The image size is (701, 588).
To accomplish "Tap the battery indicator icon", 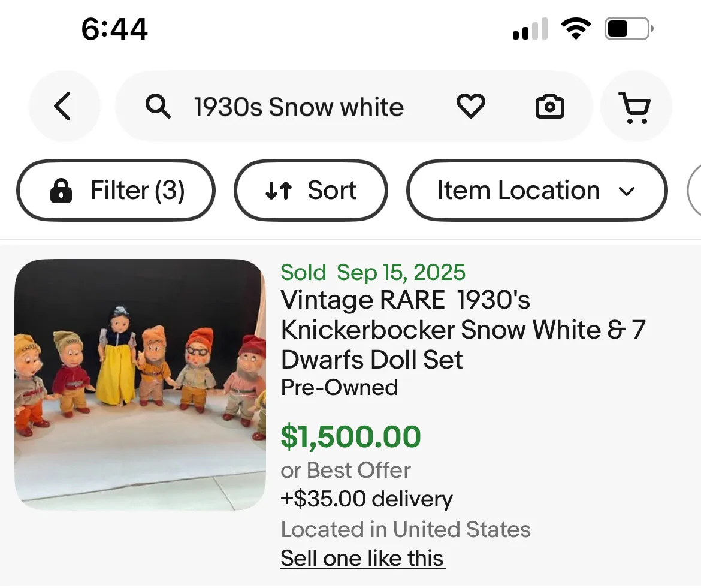I will 628,28.
